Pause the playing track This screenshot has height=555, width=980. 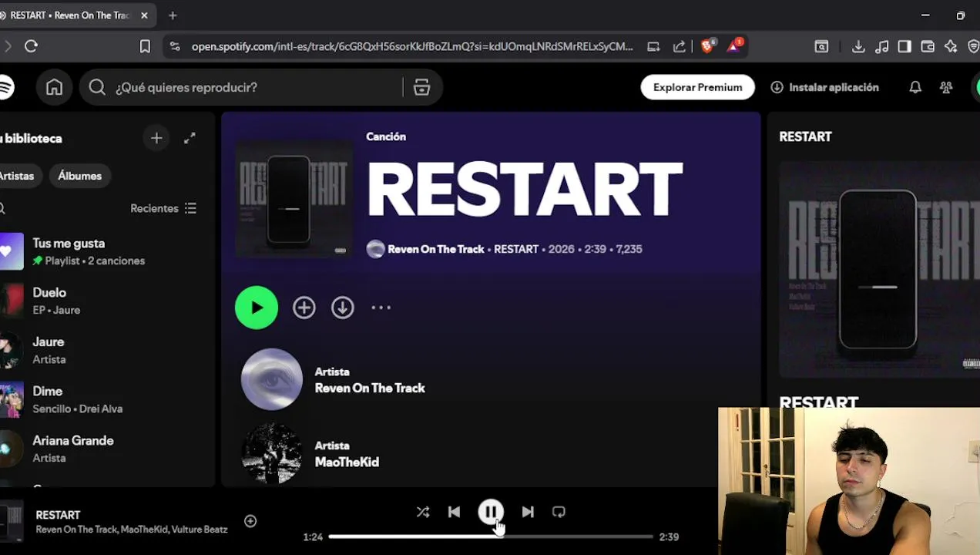[x=491, y=512]
